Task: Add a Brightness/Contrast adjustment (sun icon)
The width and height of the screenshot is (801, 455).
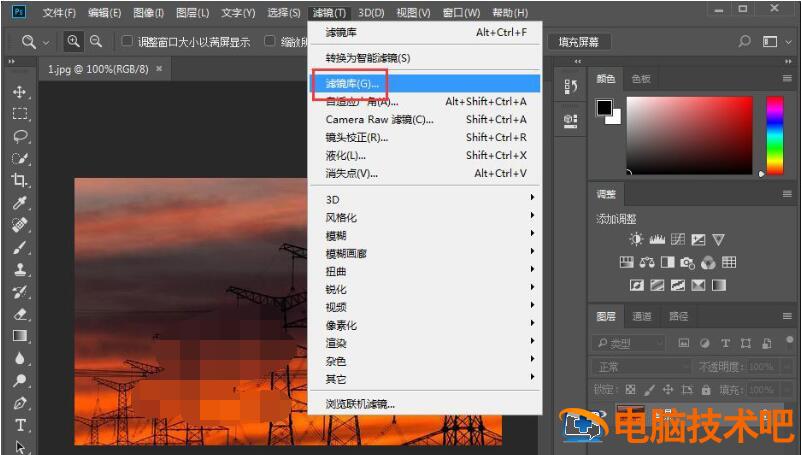Action: click(x=636, y=239)
